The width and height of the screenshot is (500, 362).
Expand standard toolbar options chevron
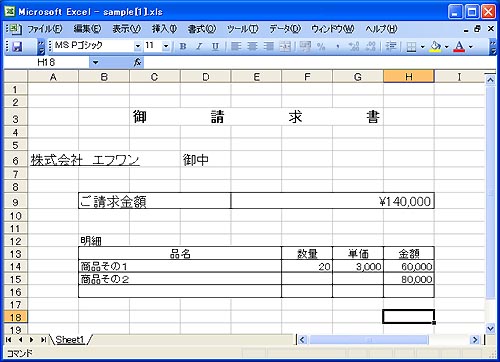(x=40, y=46)
